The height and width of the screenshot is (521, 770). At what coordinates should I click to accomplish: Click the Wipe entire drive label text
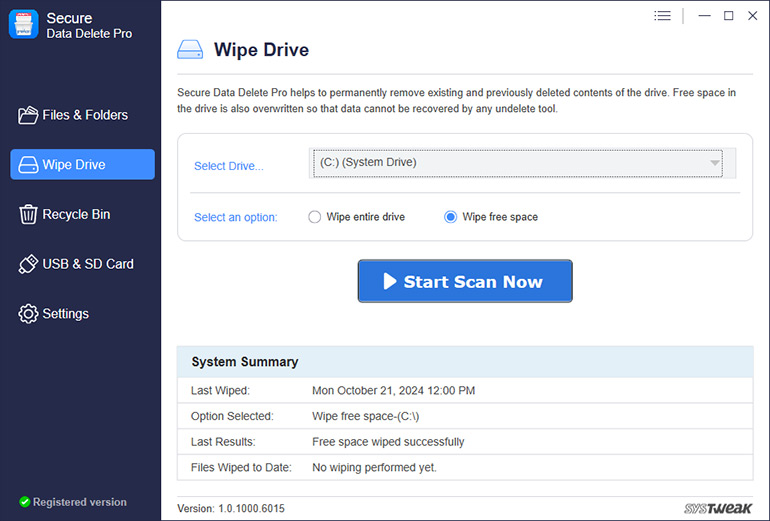pos(366,217)
